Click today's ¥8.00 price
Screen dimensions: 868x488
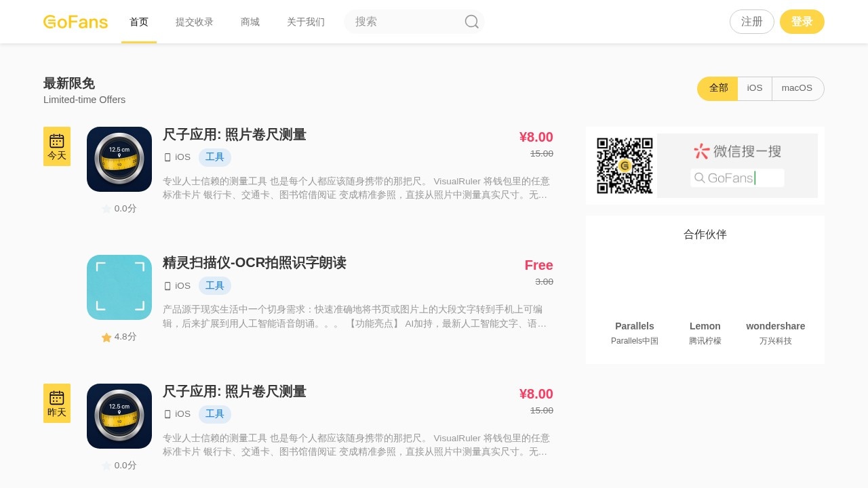pos(536,137)
